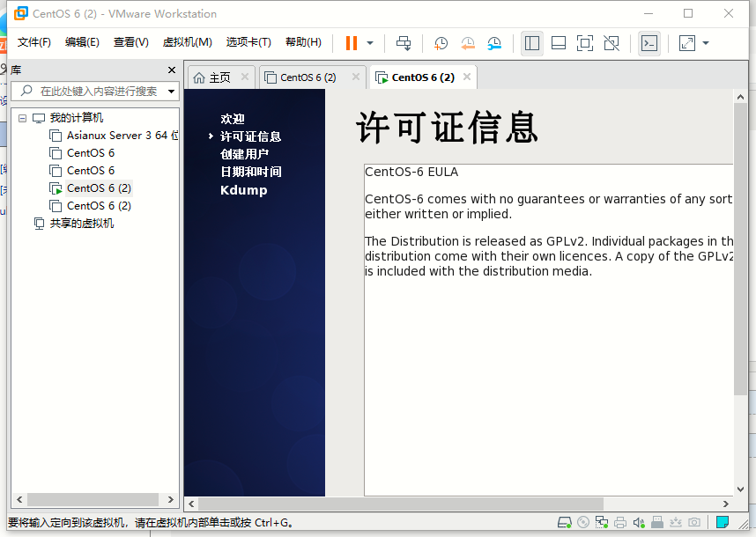Click the sound card status icon

[639, 523]
